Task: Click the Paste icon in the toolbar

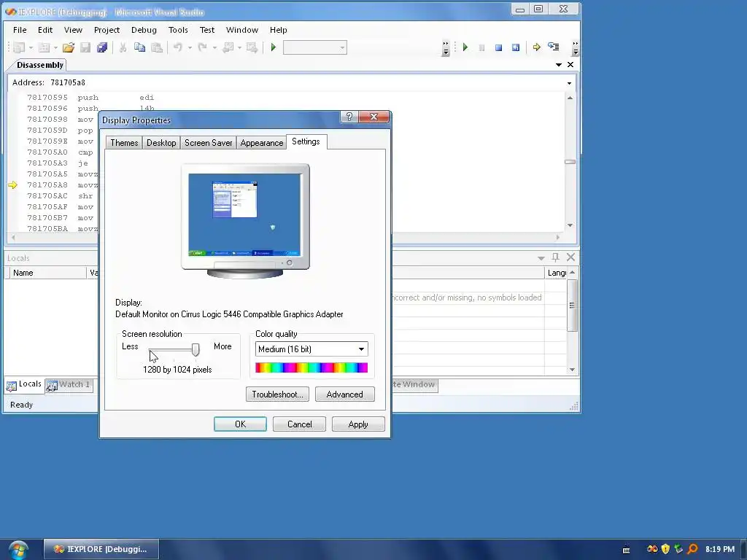Action: (157, 47)
